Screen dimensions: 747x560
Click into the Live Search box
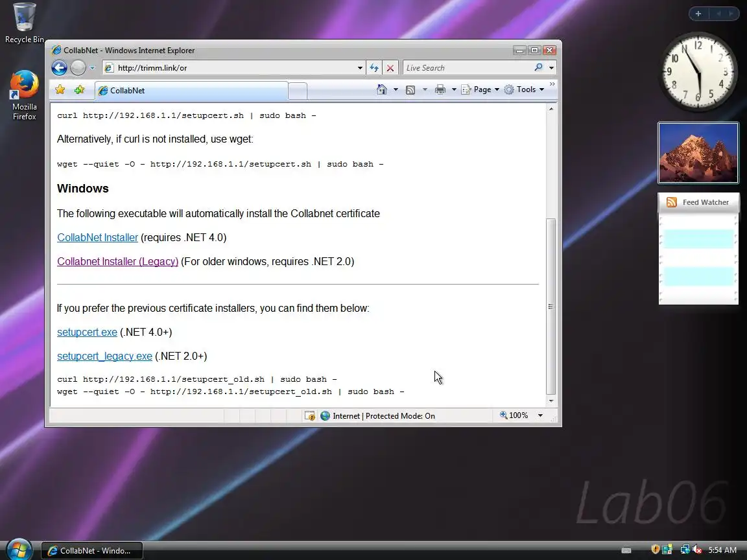click(x=467, y=67)
